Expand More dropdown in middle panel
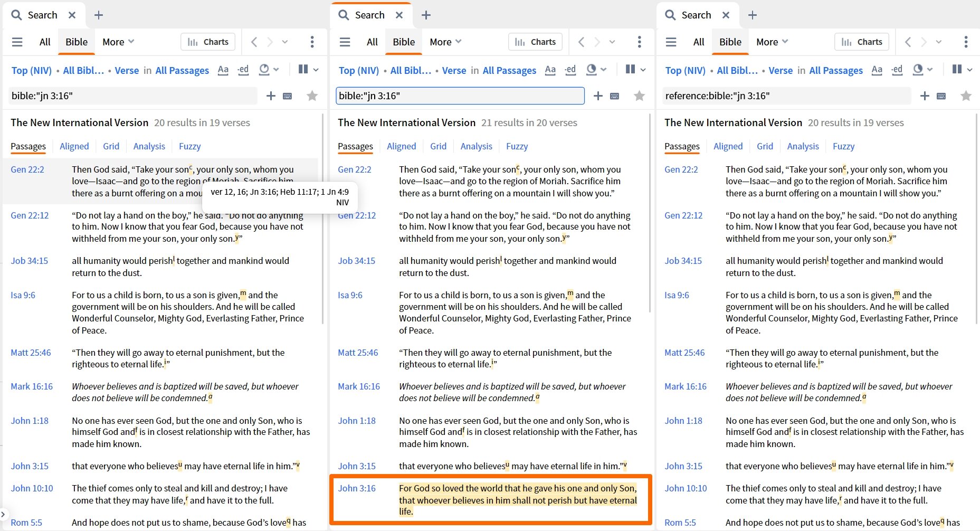This screenshot has width=980, height=531. [x=445, y=42]
